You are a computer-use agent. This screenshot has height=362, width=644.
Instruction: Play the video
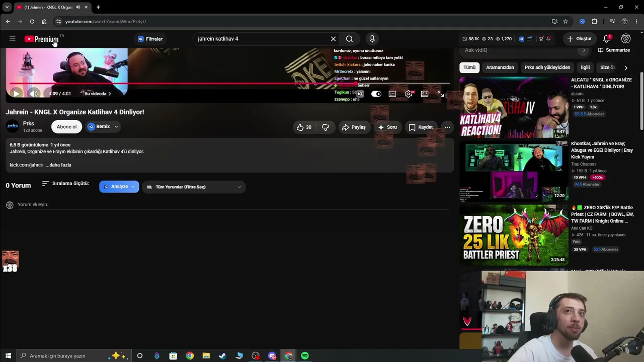[x=16, y=94]
